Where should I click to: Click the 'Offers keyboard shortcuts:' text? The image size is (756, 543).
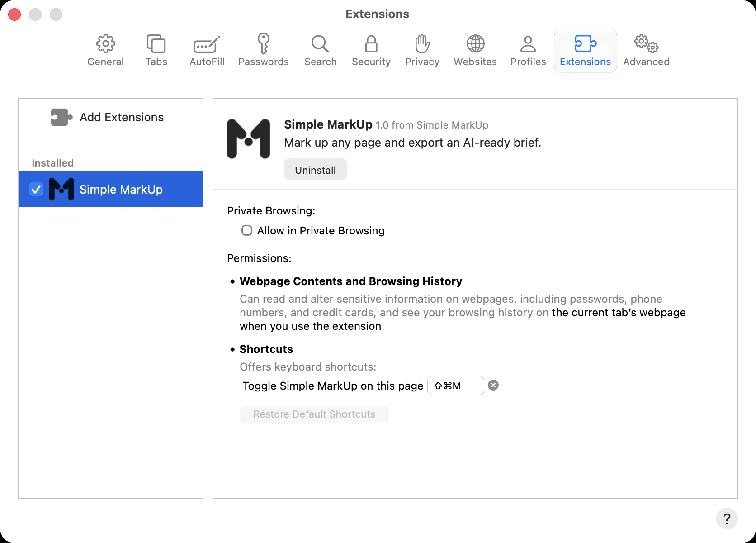[x=308, y=367]
